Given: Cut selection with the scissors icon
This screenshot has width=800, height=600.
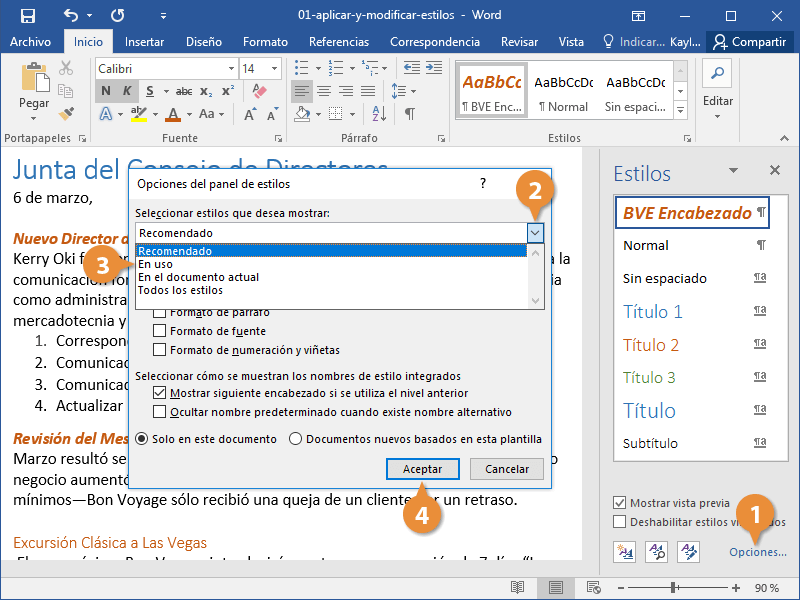Looking at the screenshot, I should [66, 68].
